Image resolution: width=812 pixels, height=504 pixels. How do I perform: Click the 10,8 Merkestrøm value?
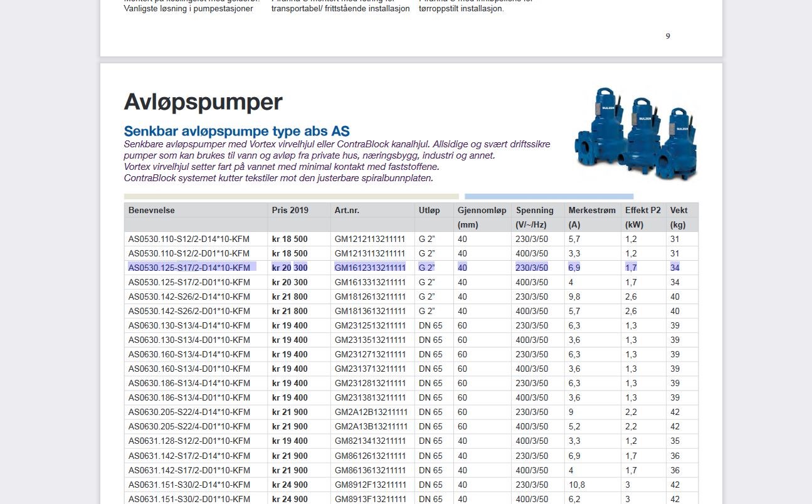[x=577, y=485]
